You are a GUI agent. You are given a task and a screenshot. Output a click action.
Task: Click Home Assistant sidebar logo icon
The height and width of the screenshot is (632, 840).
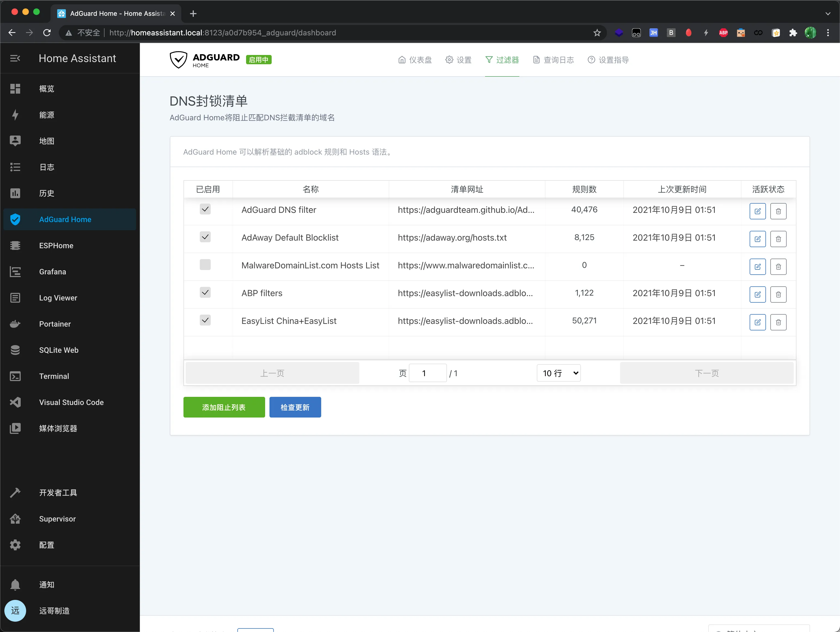click(x=17, y=59)
